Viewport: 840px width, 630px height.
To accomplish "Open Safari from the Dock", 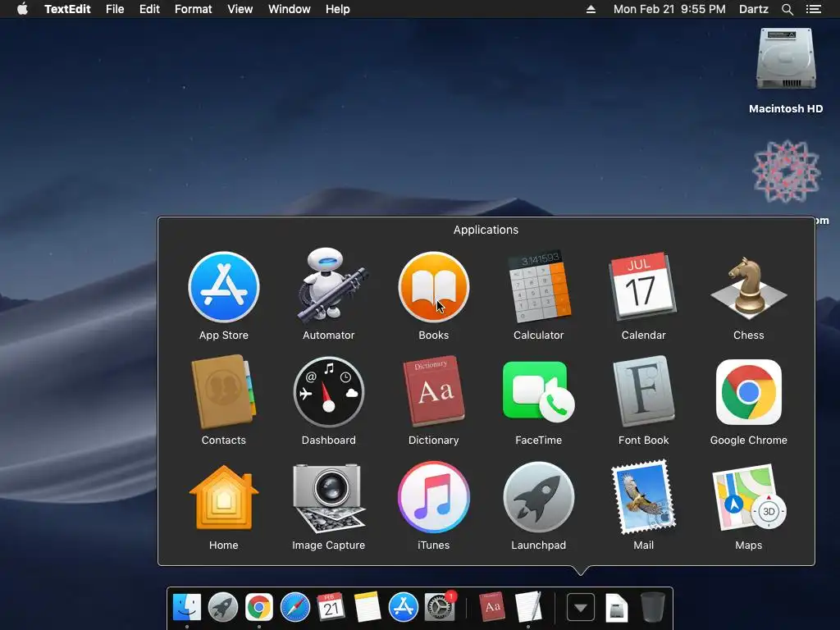I will coord(295,607).
